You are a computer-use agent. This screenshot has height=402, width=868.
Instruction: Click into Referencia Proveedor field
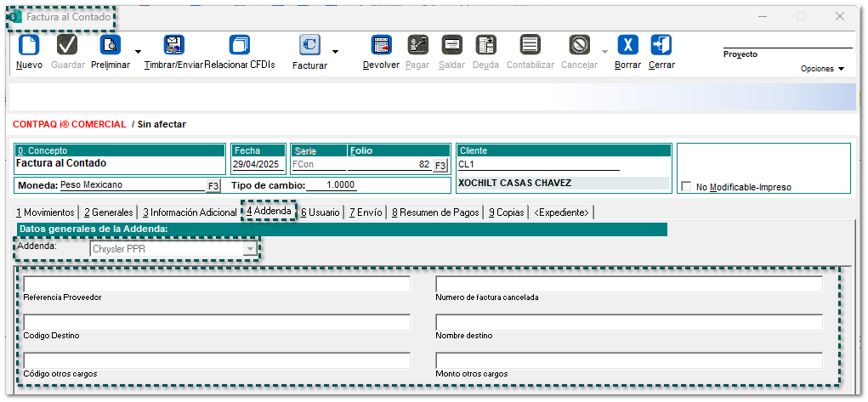217,284
